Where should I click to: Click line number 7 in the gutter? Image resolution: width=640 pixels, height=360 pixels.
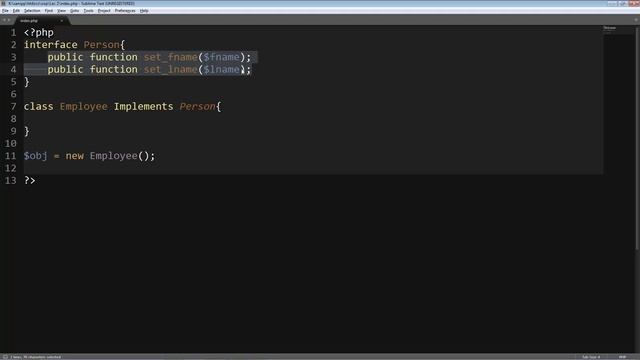pos(13,107)
